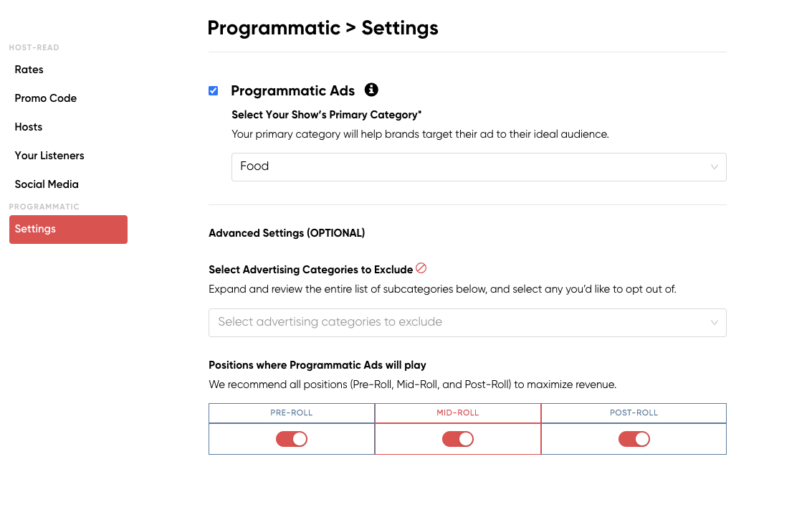Select the highlighted Settings sidebar item
The width and height of the screenshot is (812, 510).
tap(68, 229)
